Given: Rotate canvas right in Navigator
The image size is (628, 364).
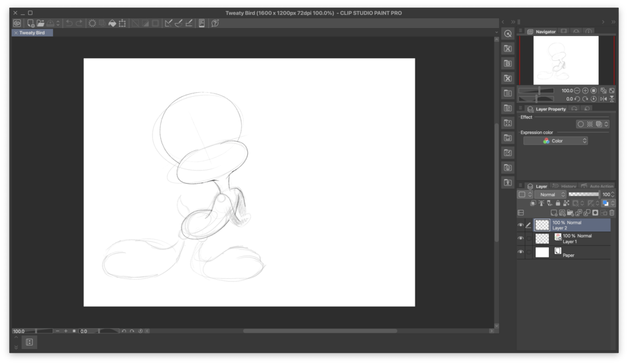Looking at the screenshot, I should point(585,99).
